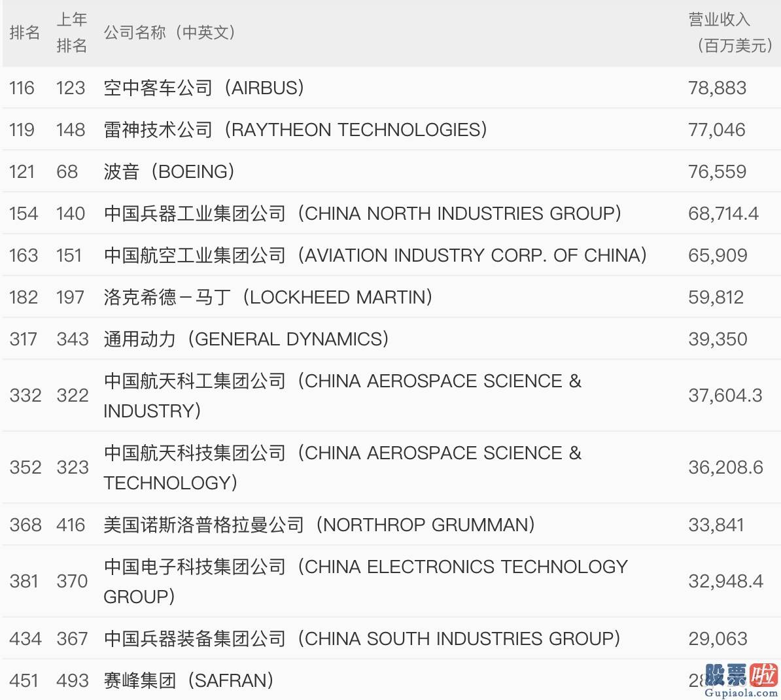Select 中国航天科工集团公司 (CHINA AEROSPACE SCIENCE & INDUSTRY)
Screen dimensions: 781x700
[x=343, y=396]
